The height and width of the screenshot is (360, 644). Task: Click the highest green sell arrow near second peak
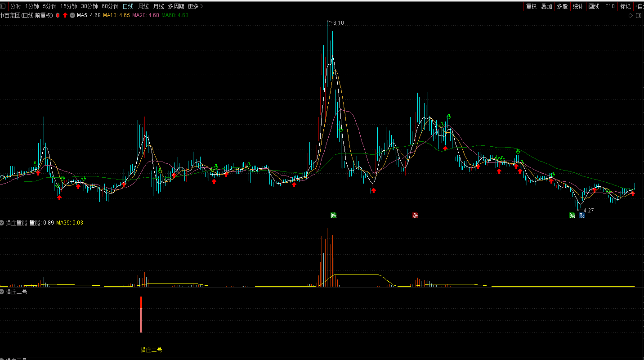coord(449,117)
